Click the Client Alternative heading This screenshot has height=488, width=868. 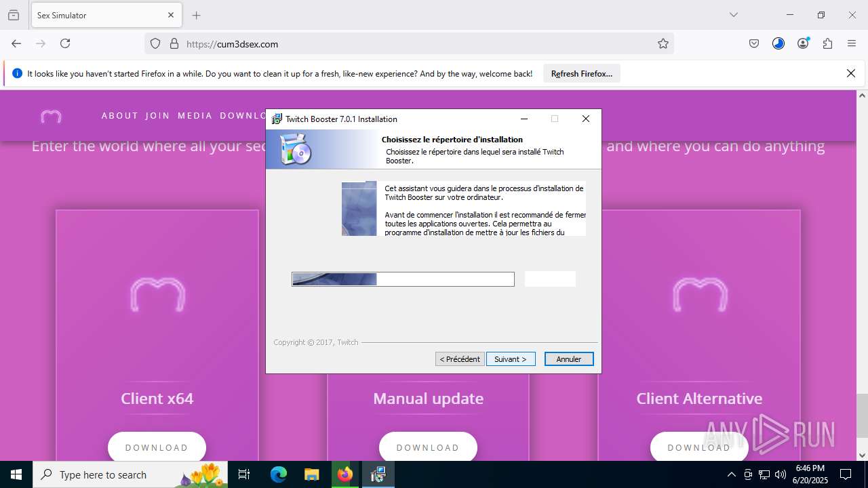pos(699,399)
